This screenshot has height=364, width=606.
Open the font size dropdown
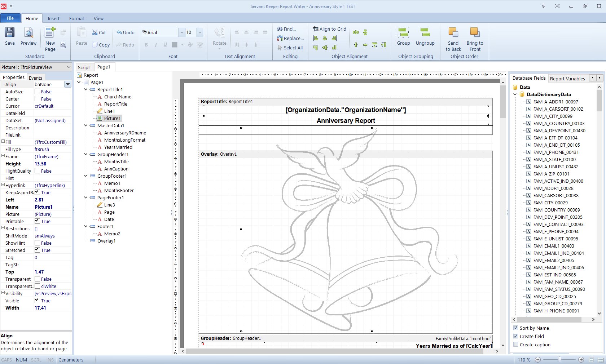pos(199,32)
